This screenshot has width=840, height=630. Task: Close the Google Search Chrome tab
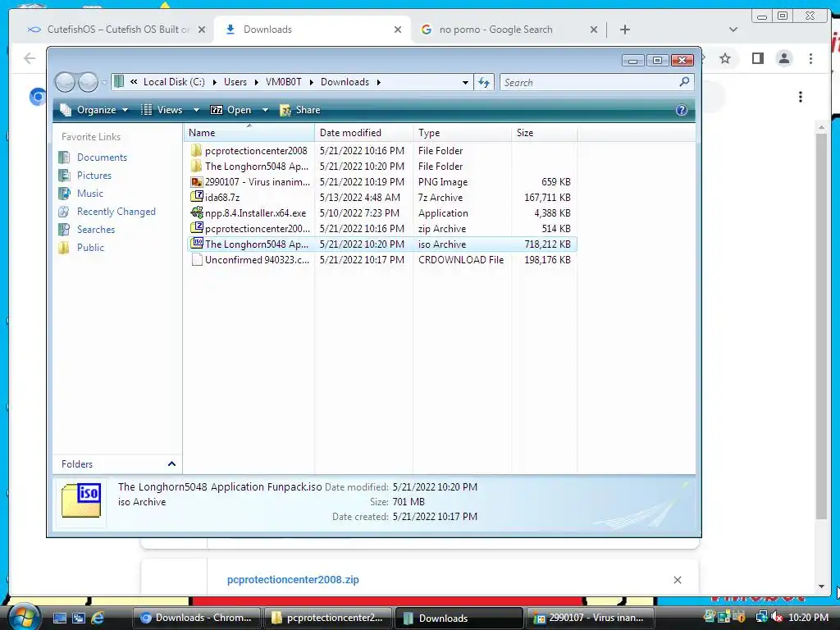point(594,30)
